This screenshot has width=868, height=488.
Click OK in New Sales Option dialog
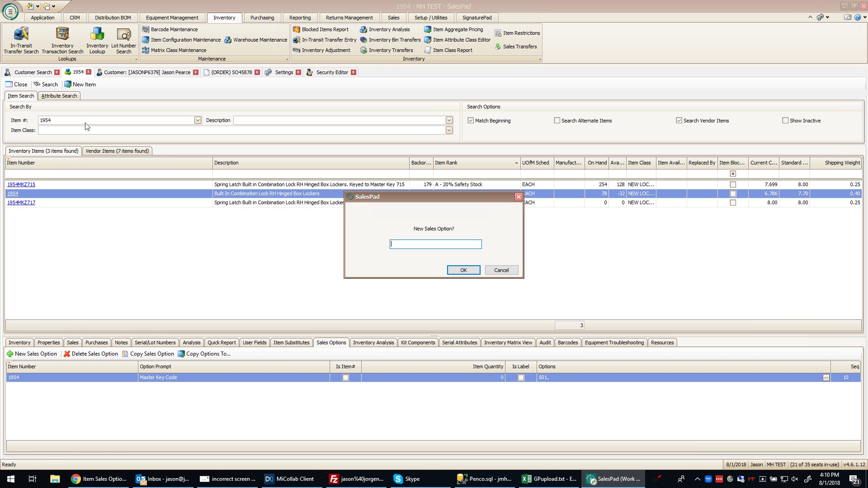463,270
